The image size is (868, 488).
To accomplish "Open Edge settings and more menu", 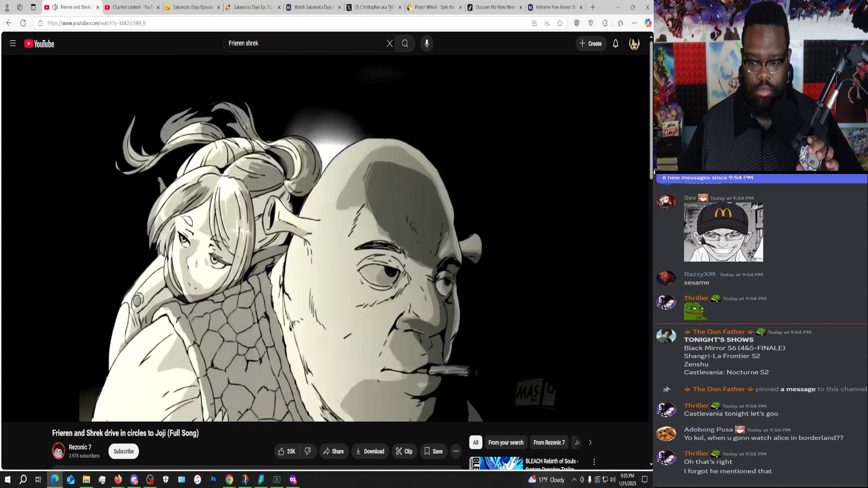I will [x=634, y=23].
